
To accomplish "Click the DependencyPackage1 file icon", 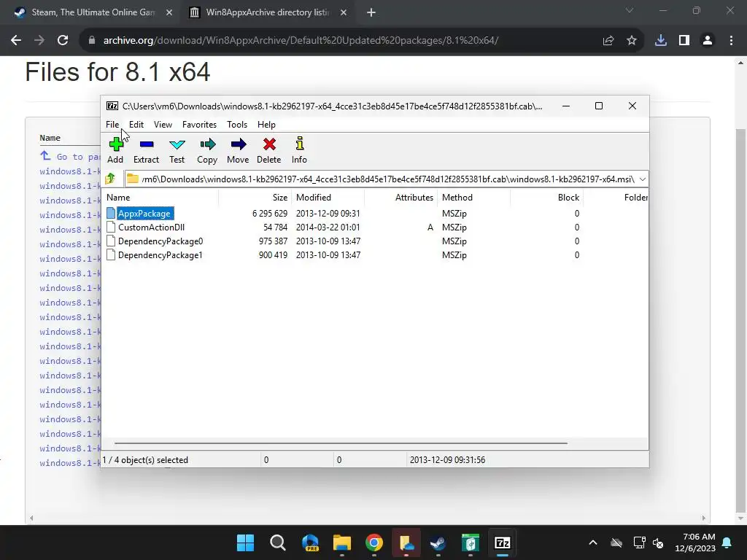I will 111,254.
